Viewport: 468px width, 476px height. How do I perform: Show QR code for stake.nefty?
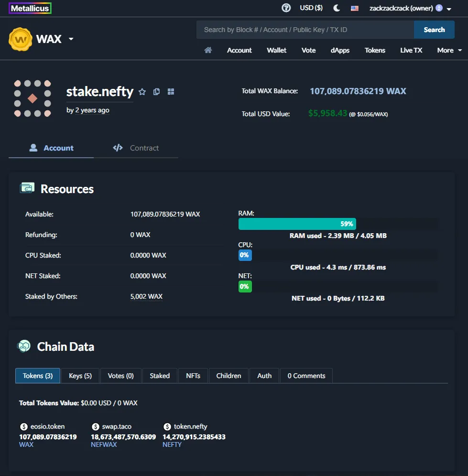coord(171,92)
